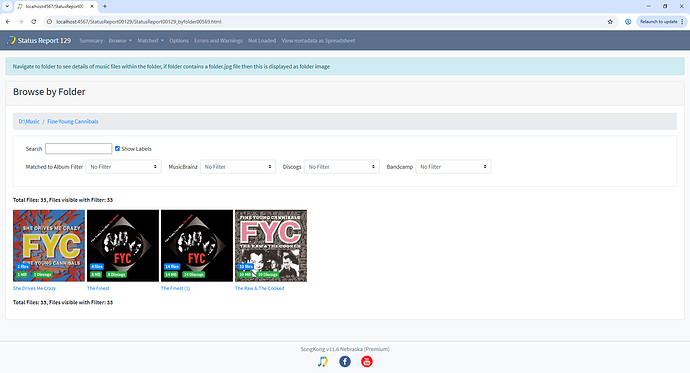The width and height of the screenshot is (690, 373).
Task: Click the She Drives Me Crazy cover thumbnail
Action: pyautogui.click(x=49, y=245)
